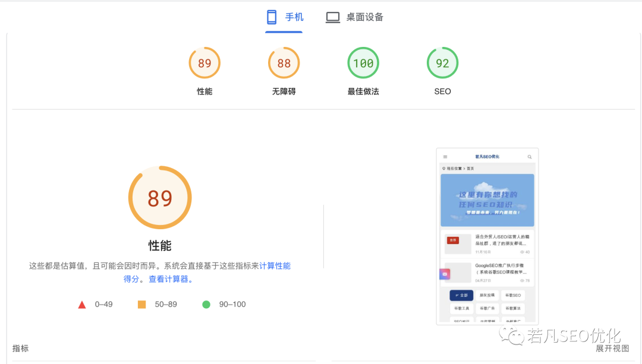Viewport: 642px width, 364px height.
Task: Click the red triangle 0–49 legend marker
Action: tap(82, 305)
